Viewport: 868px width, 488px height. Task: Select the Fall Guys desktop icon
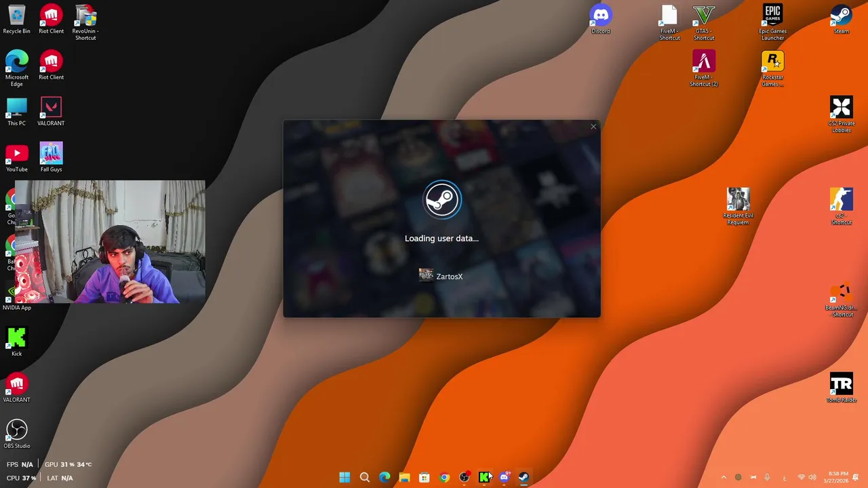(x=51, y=158)
